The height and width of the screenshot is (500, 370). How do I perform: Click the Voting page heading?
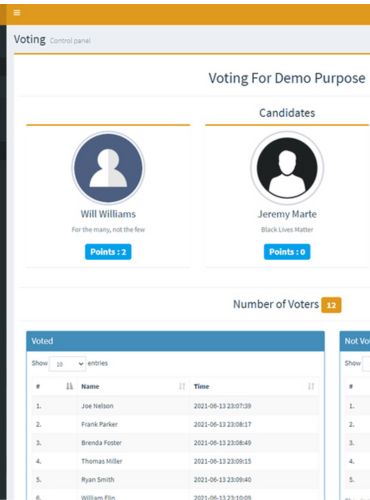pos(30,39)
